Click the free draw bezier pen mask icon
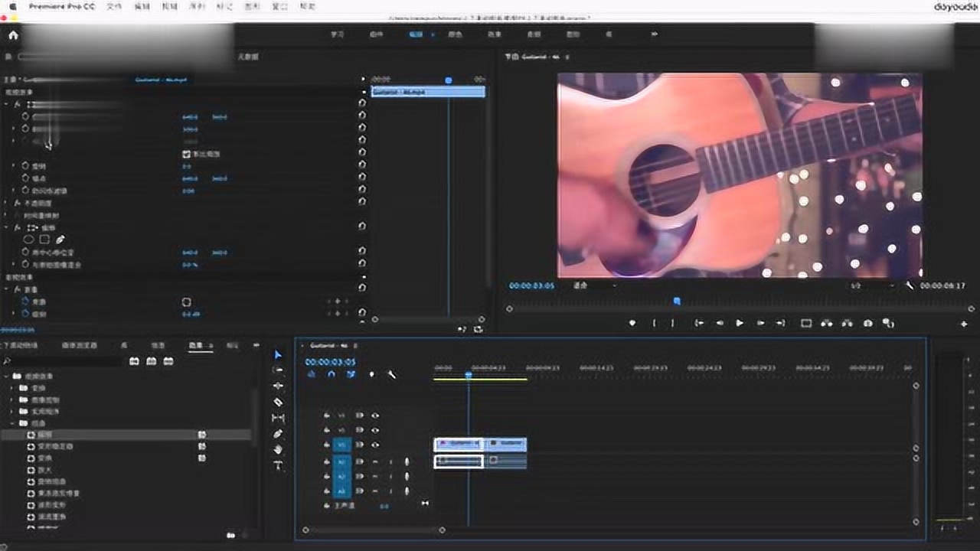 point(60,240)
